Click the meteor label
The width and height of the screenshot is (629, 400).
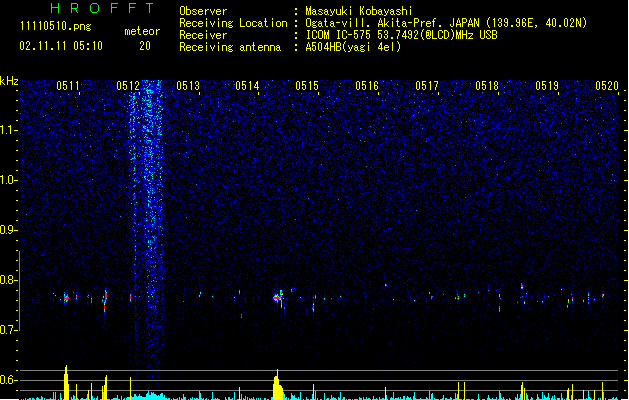click(142, 31)
